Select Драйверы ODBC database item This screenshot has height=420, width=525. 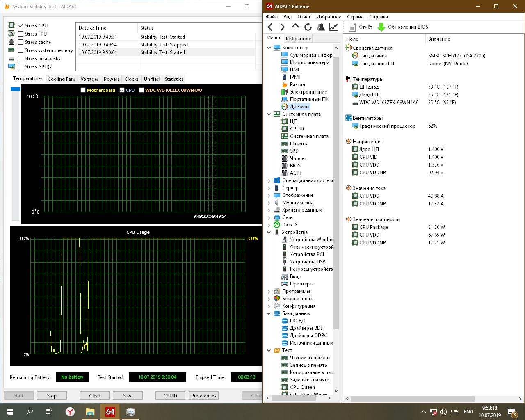(x=304, y=336)
